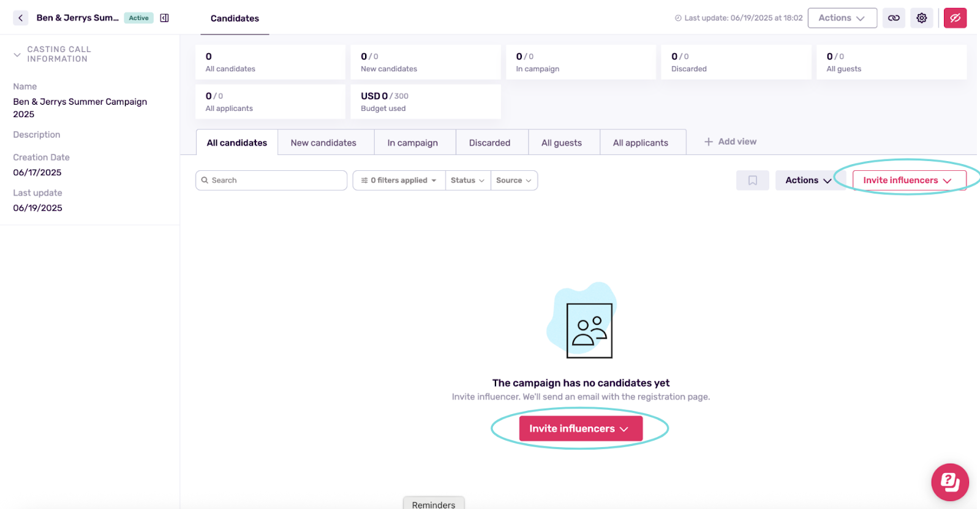The width and height of the screenshot is (980, 509).
Task: Select the Candidates top tab
Action: pos(235,18)
